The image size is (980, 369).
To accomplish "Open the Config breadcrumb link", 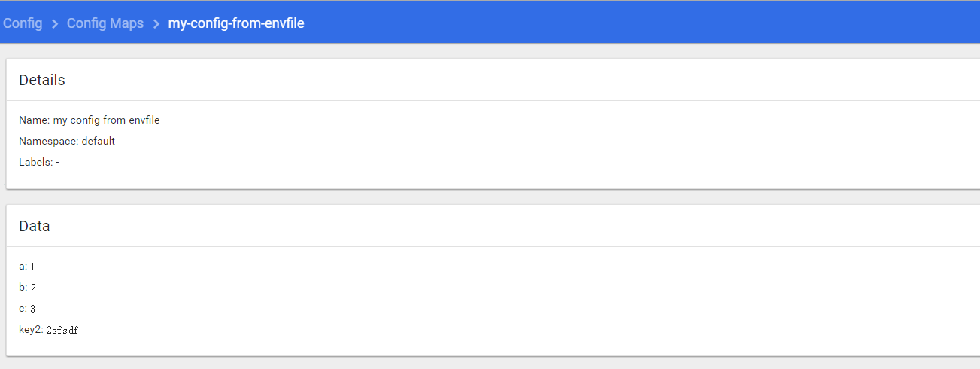I will pos(23,23).
